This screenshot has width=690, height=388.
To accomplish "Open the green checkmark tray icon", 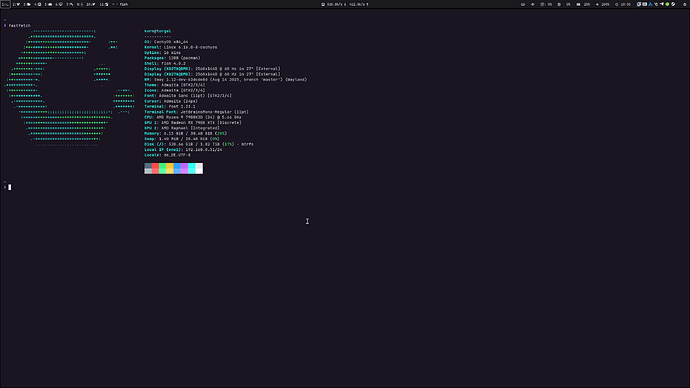I will click(667, 4).
